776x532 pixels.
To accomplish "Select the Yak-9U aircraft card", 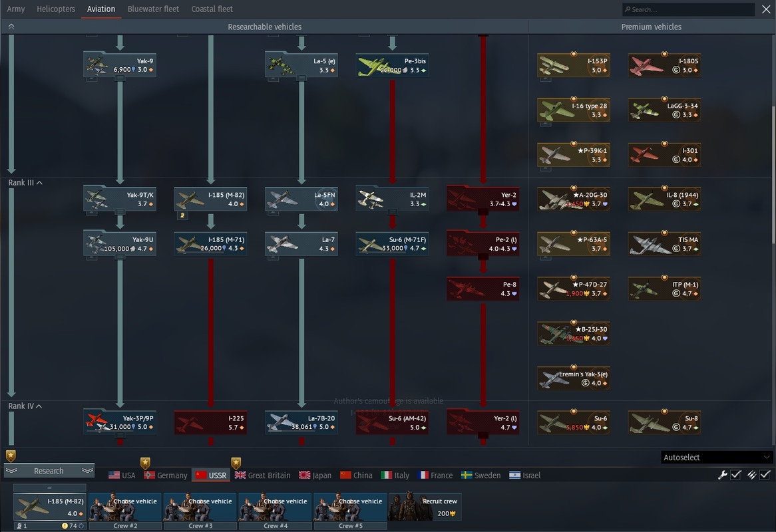I will point(120,244).
